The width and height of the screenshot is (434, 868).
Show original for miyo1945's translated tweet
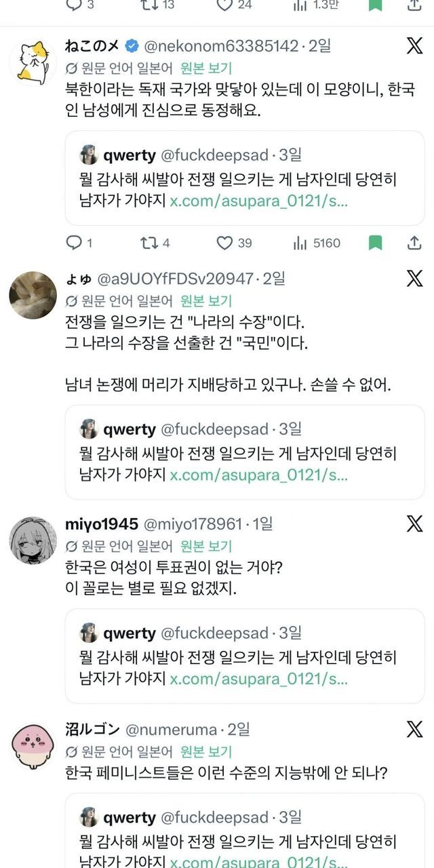click(206, 546)
